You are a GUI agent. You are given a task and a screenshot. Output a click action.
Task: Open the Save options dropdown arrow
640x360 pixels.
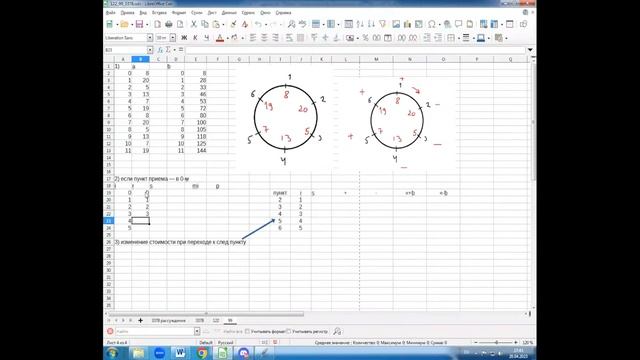pyautogui.click(x=147, y=25)
